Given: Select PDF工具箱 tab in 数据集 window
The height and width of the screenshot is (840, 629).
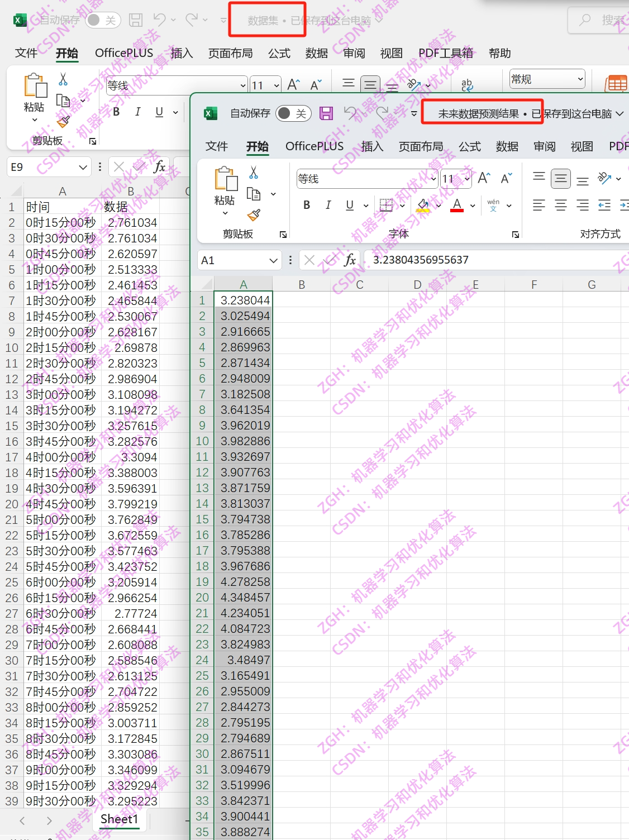Looking at the screenshot, I should 446,53.
